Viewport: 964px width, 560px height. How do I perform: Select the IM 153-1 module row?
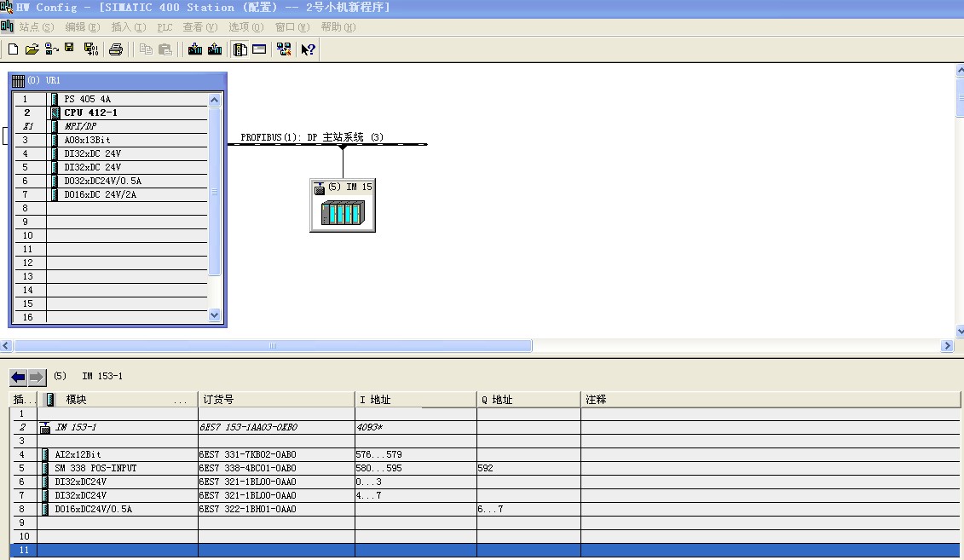coord(485,427)
